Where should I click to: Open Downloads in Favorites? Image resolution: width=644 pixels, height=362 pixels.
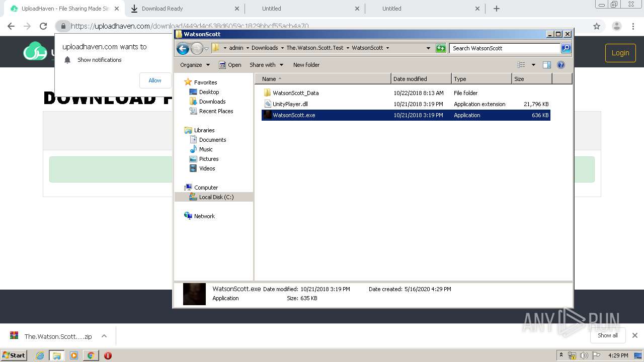[212, 102]
